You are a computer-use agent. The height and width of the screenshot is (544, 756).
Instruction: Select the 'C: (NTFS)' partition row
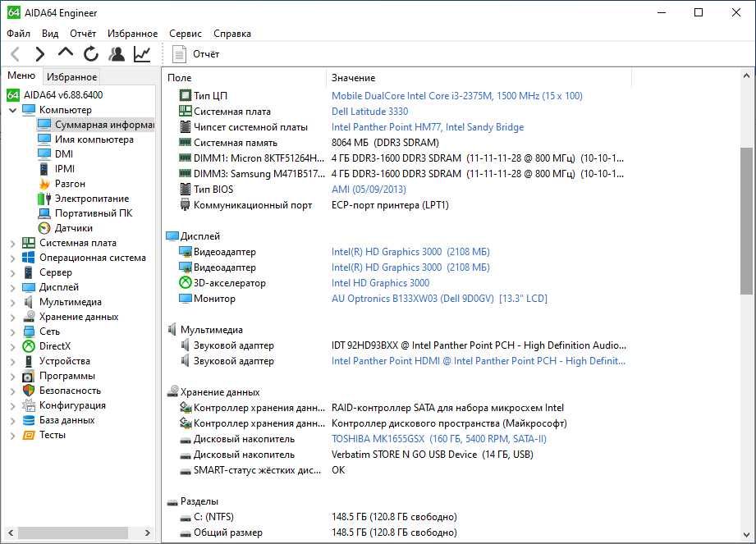[318, 517]
